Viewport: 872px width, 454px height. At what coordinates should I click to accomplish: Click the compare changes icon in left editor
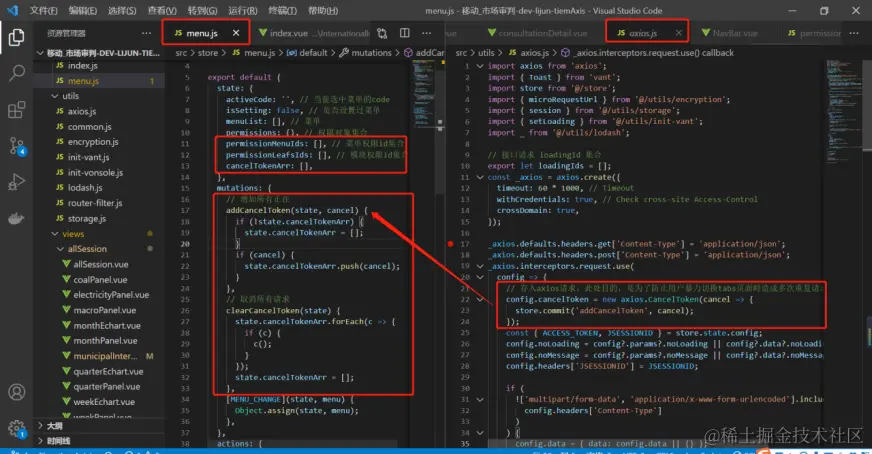point(382,33)
